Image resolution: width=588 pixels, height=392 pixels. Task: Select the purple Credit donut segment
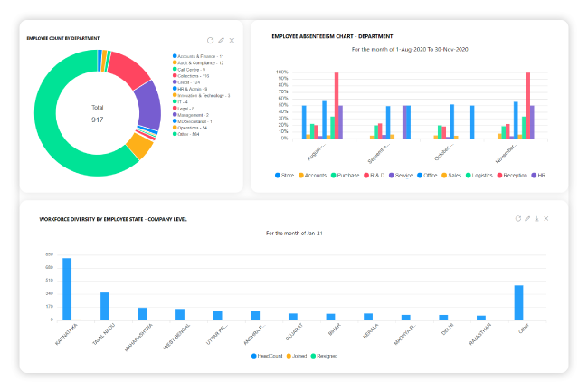[x=149, y=106]
